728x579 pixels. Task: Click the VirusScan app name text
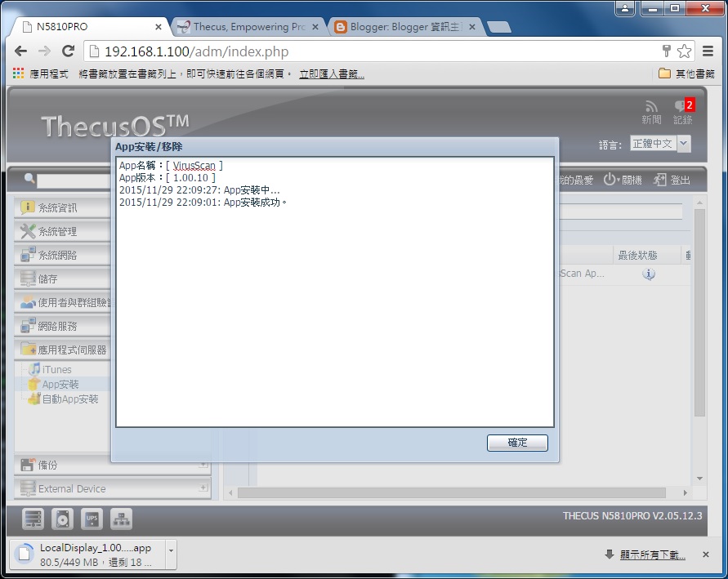click(194, 166)
